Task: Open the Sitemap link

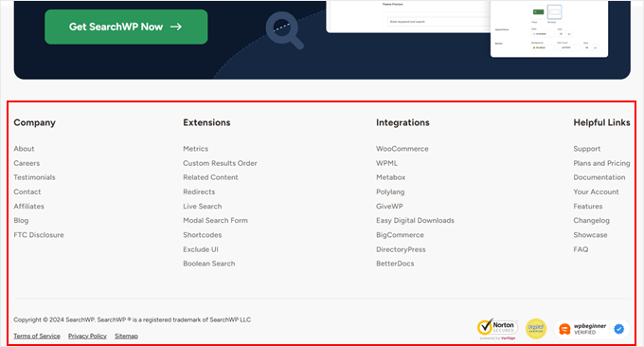Action: (x=127, y=336)
